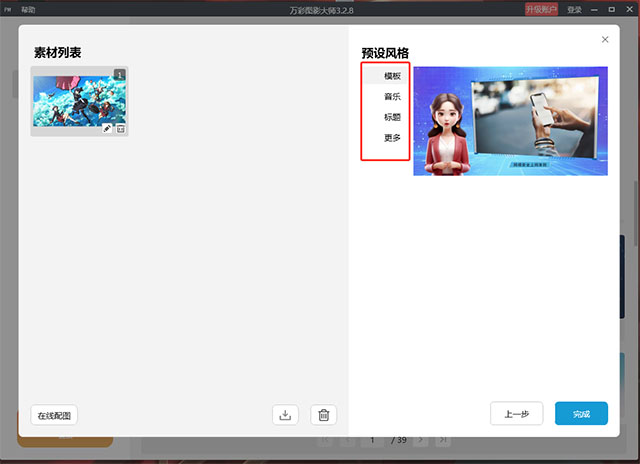Click the 升级账户 button
The image size is (640, 464).
pos(541,9)
